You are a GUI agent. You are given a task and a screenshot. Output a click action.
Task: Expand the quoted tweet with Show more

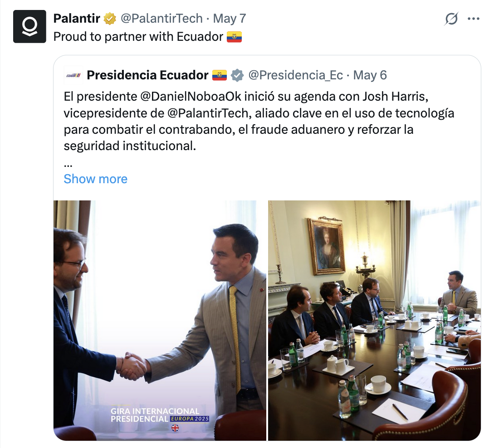[x=95, y=179]
